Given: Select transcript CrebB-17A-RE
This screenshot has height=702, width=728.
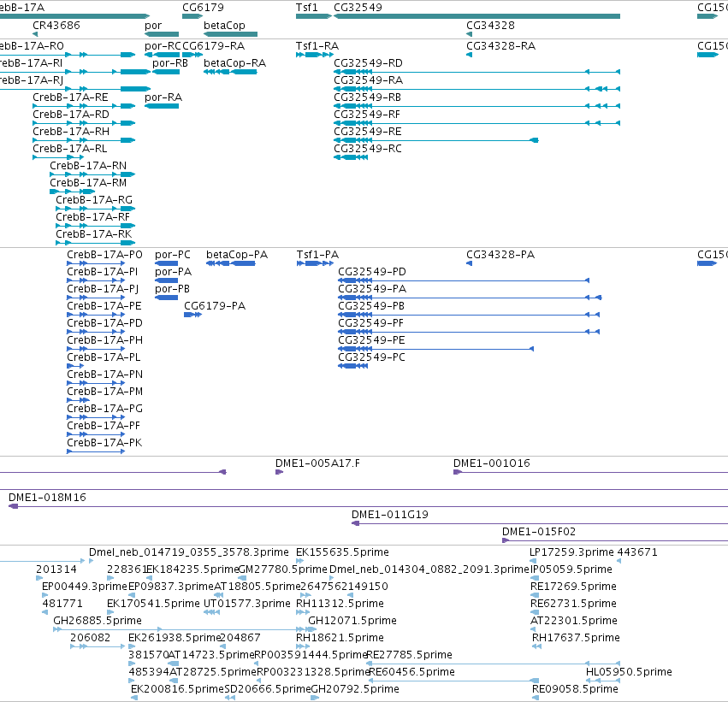Looking at the screenshot, I should tap(70, 97).
